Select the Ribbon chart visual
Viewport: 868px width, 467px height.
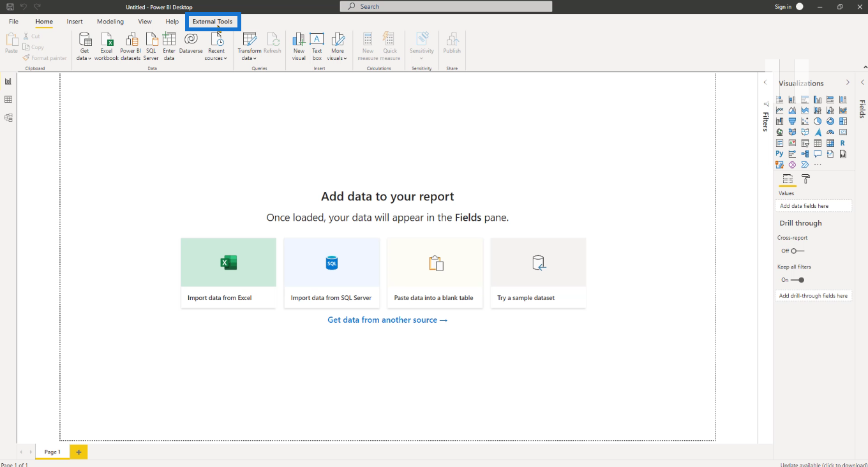point(843,110)
